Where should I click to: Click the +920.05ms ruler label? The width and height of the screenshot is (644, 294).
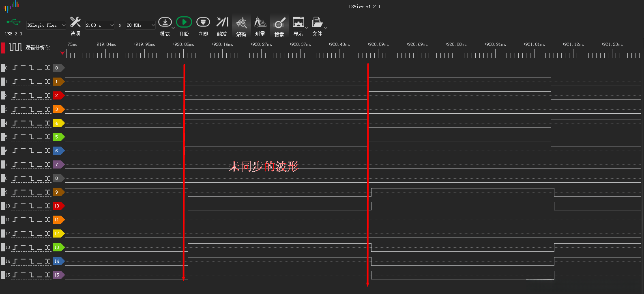183,44
